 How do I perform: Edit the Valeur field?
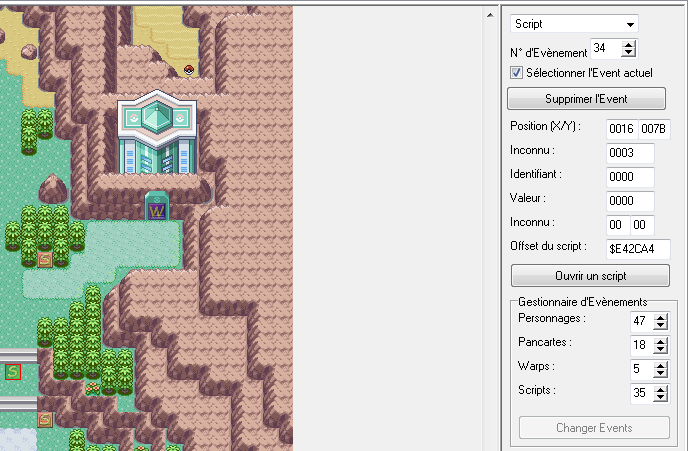tap(630, 201)
